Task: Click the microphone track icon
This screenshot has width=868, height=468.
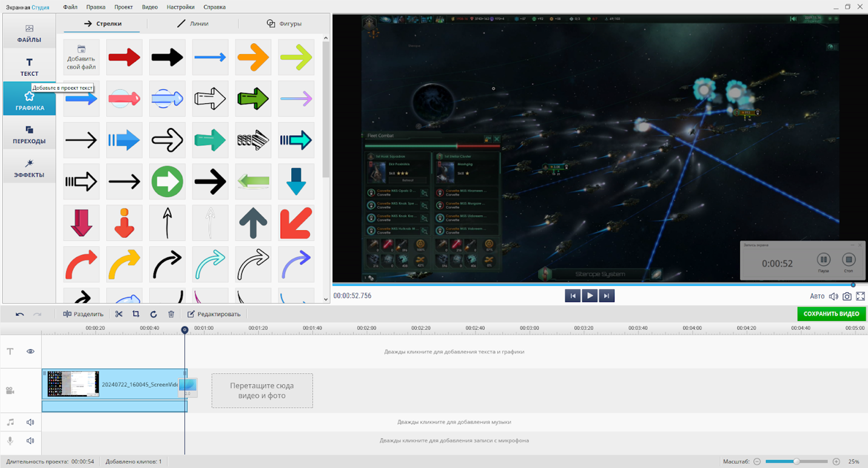Action: (10, 441)
